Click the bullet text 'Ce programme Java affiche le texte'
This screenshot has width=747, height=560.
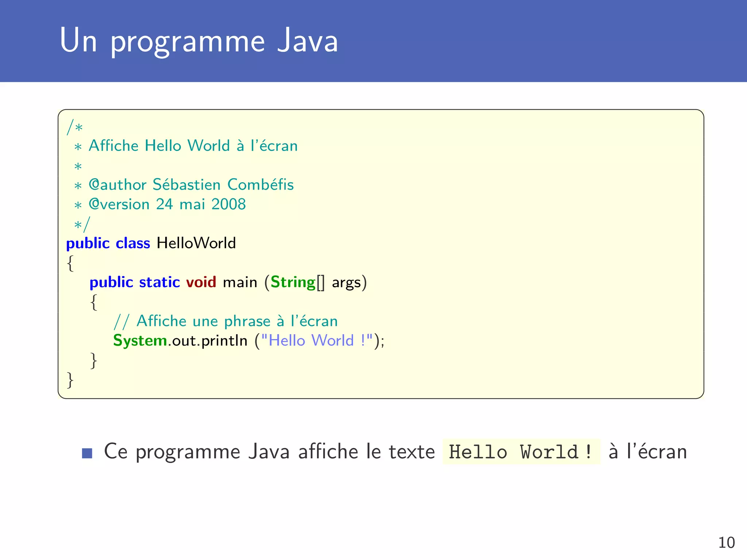tap(269, 452)
